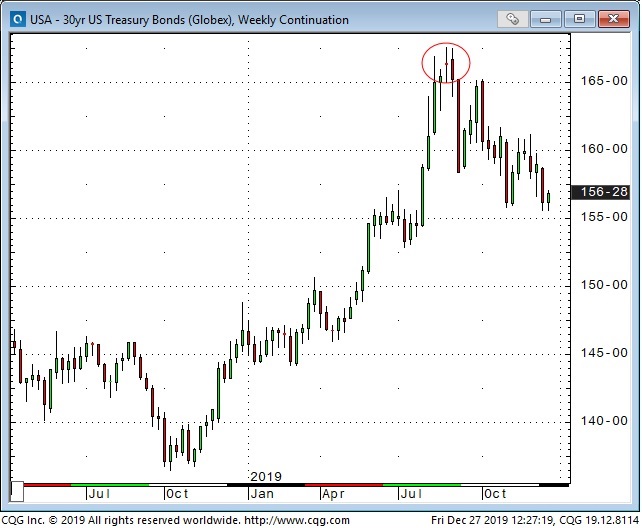
Task: Click the 165-00 price axis label
Action: coord(604,81)
